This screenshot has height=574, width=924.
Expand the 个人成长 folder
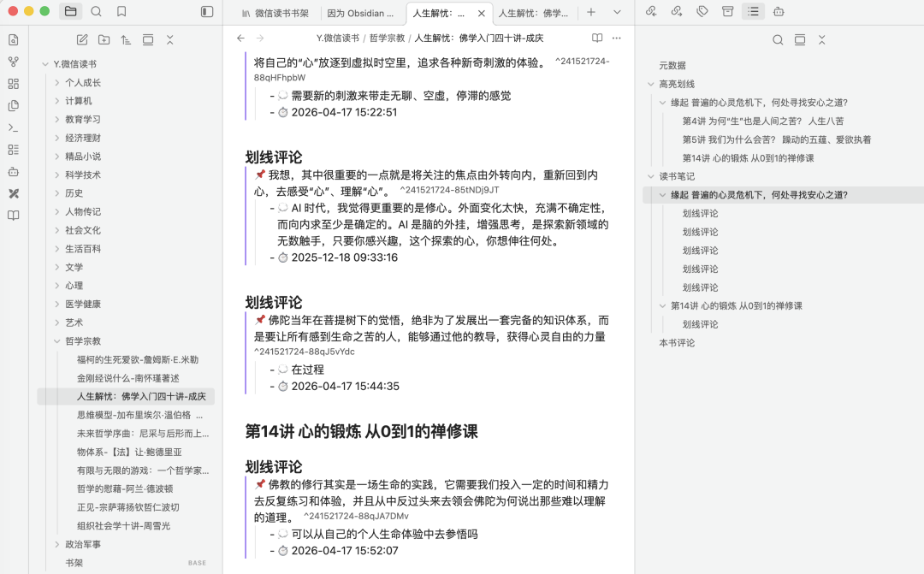coord(83,83)
